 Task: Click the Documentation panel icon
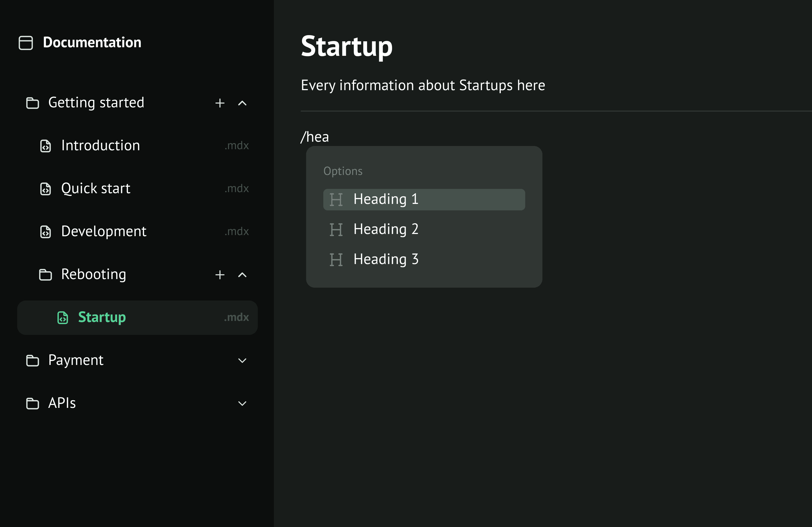pyautogui.click(x=26, y=43)
